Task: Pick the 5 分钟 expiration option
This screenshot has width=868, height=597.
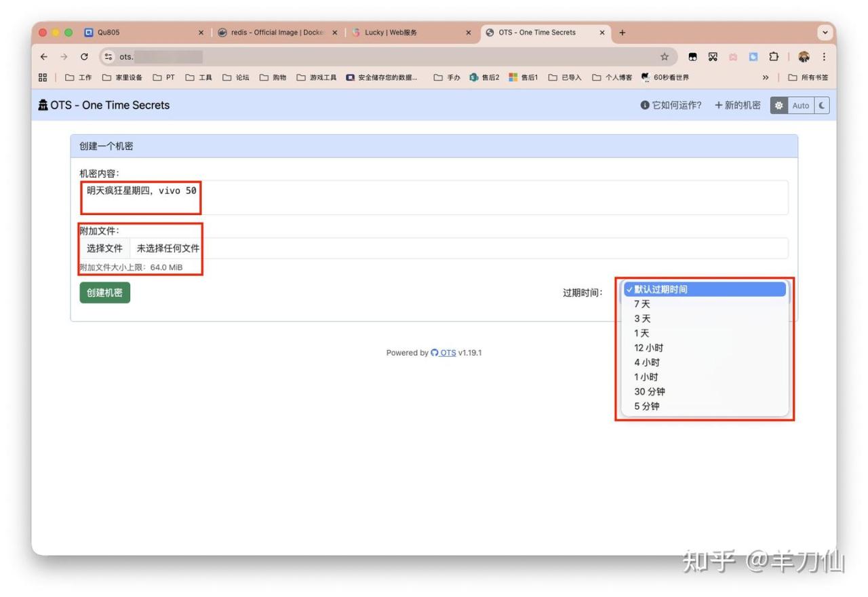Action: (646, 406)
